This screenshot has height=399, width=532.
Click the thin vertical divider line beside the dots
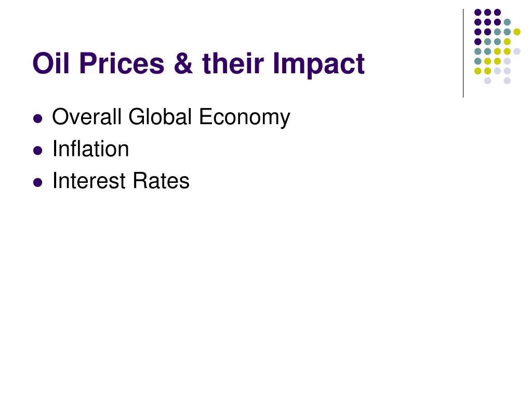tap(463, 54)
